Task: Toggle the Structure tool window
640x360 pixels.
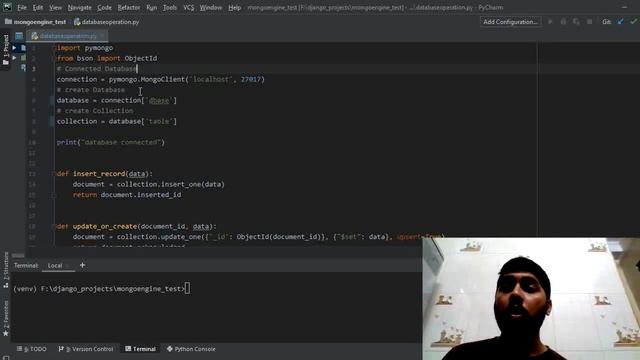Action: 6,269
